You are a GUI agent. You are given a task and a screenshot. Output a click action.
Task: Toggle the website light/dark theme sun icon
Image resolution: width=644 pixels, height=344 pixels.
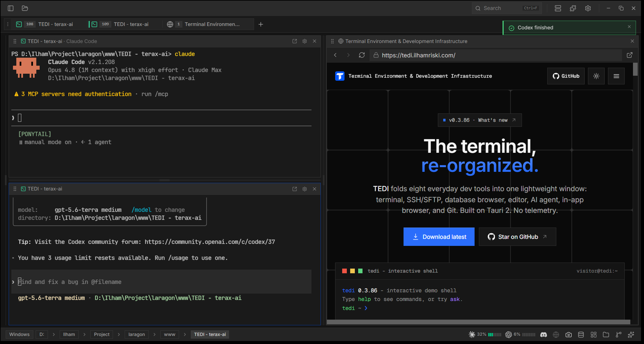596,76
